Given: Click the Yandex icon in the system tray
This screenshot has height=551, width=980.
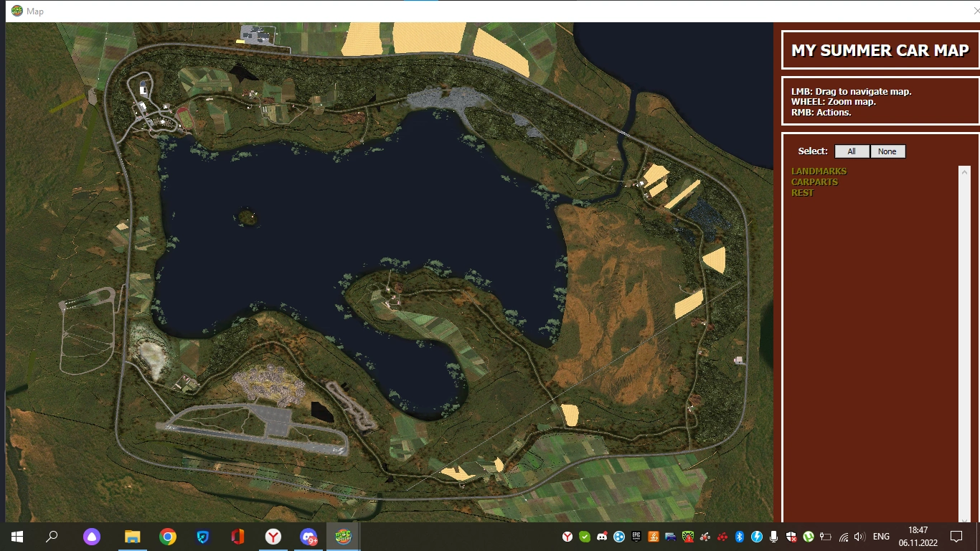Looking at the screenshot, I should (x=567, y=537).
